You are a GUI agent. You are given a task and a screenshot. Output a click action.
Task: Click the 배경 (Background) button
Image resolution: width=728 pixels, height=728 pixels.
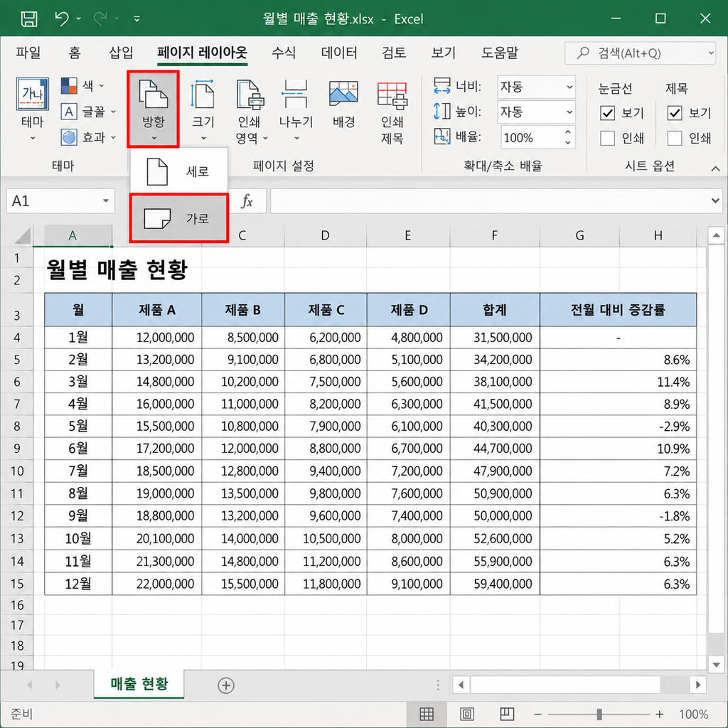(x=343, y=105)
